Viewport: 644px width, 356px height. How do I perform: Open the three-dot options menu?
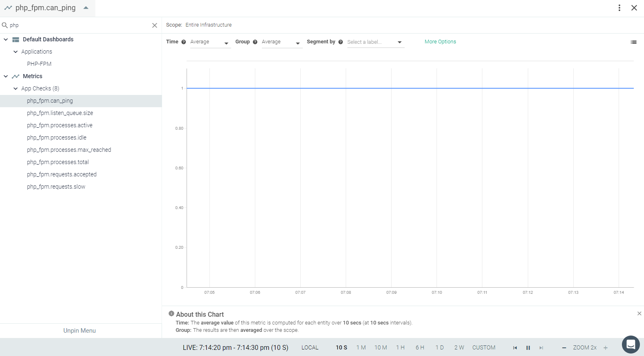coord(619,8)
